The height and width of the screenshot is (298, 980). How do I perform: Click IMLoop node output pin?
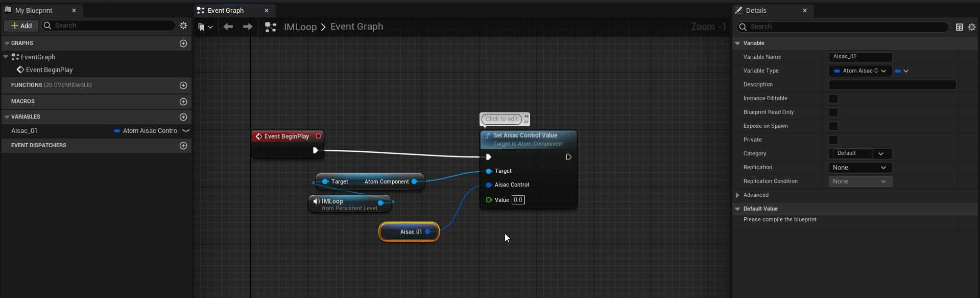[380, 203]
